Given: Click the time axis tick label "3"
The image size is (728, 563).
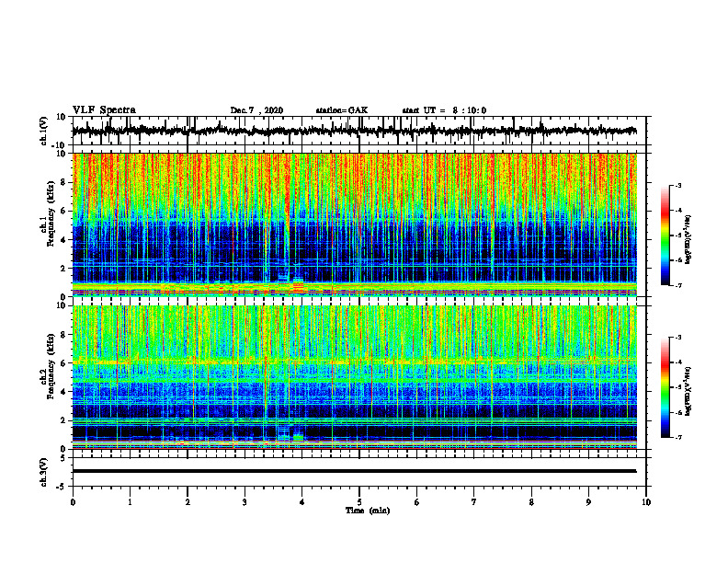Looking at the screenshot, I should tap(245, 502).
